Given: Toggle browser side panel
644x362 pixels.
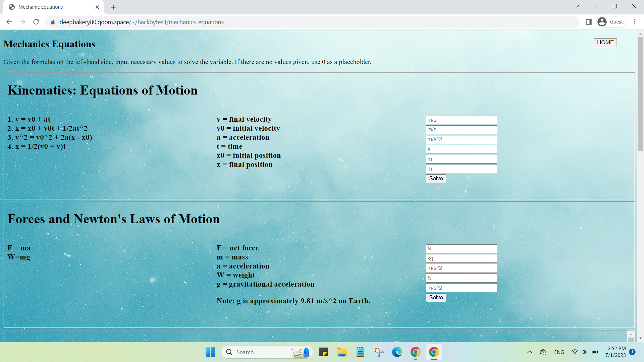Looking at the screenshot, I should click(588, 22).
